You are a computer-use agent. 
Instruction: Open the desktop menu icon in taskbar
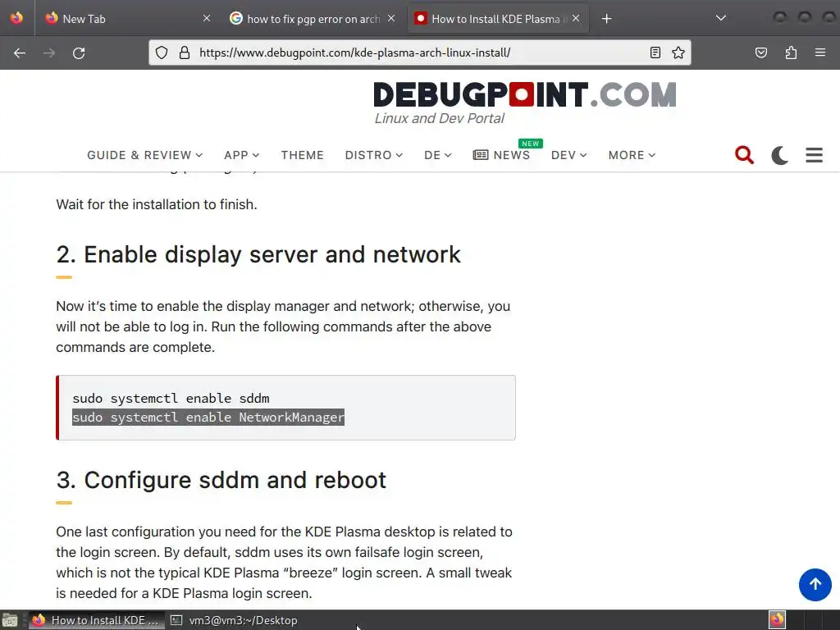pos(10,620)
